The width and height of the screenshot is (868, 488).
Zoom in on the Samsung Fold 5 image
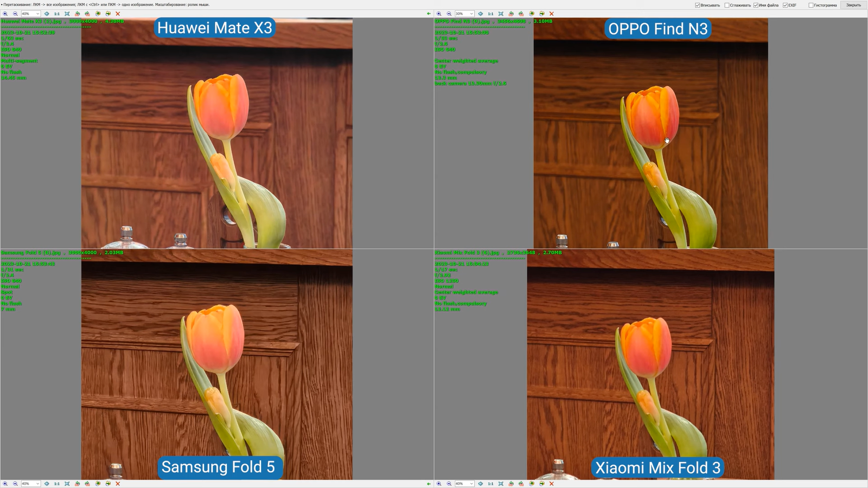[x=5, y=484]
